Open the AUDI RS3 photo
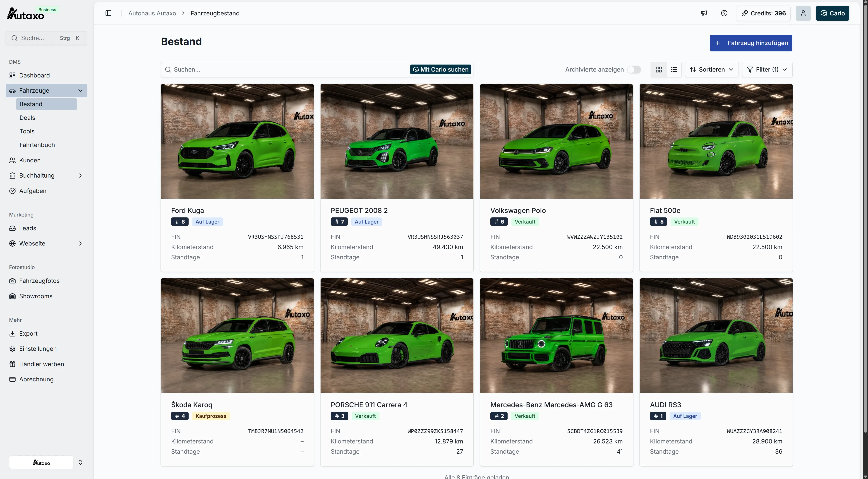 click(716, 336)
